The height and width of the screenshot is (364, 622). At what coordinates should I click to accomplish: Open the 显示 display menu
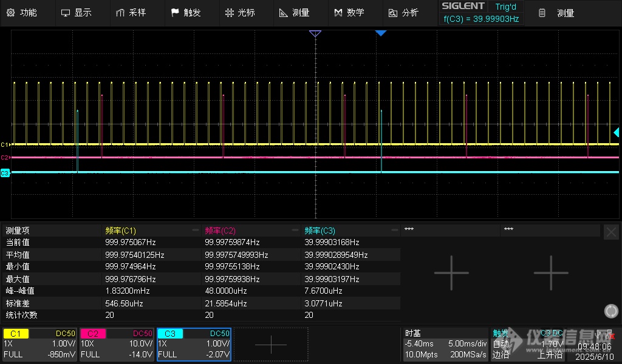pos(75,13)
